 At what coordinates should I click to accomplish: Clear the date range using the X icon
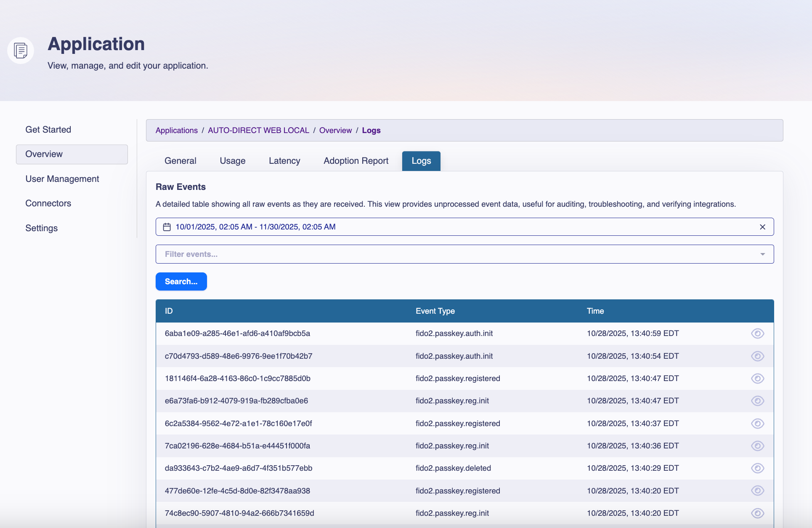[763, 227]
